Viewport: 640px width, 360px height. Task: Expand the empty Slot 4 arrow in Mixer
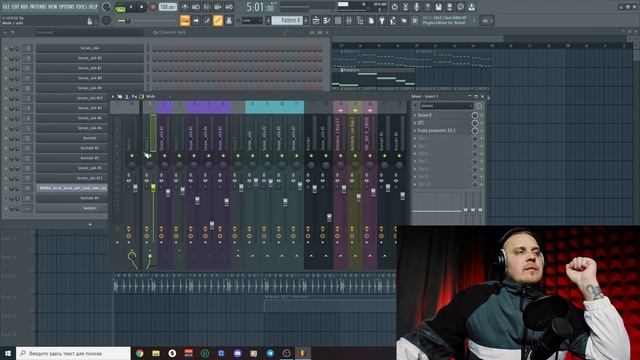[415, 138]
